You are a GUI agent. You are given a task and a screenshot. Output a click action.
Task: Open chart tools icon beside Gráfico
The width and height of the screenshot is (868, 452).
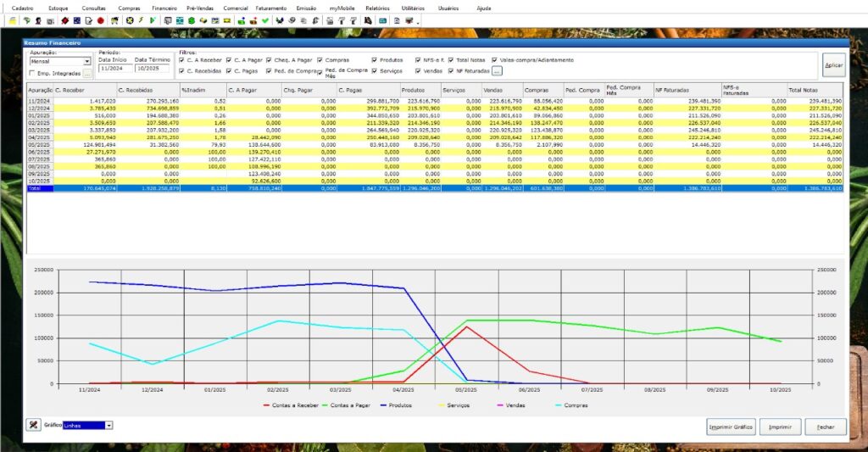pos(33,425)
